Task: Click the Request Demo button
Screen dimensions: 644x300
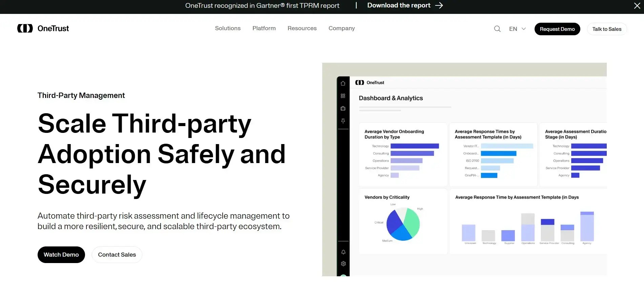Action: (x=557, y=29)
